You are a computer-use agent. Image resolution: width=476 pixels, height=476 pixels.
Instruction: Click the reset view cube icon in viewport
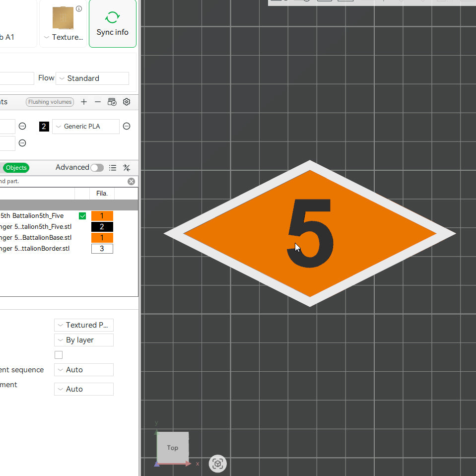tap(217, 464)
